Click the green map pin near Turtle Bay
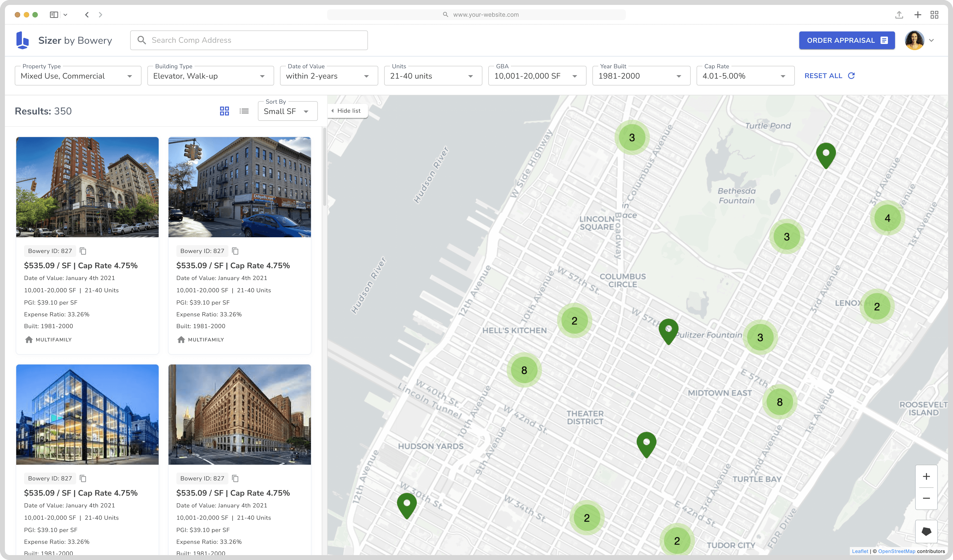 (646, 445)
